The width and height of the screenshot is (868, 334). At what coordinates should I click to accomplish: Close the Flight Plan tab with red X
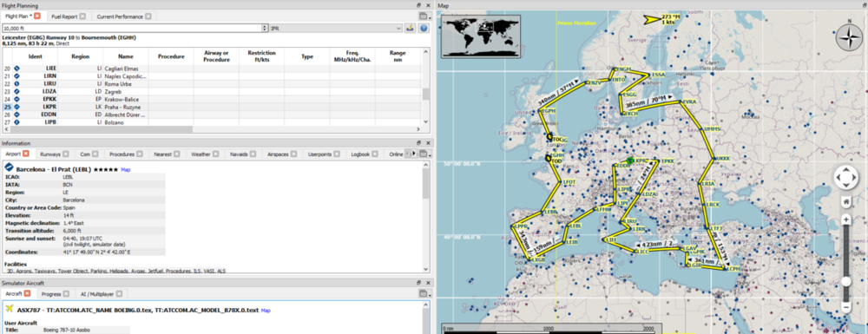coord(37,16)
